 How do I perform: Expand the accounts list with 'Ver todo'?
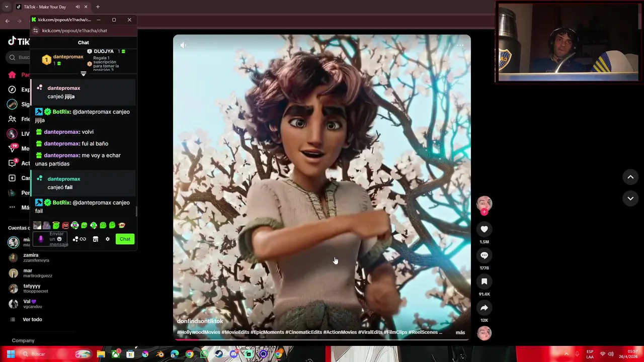[x=32, y=319]
